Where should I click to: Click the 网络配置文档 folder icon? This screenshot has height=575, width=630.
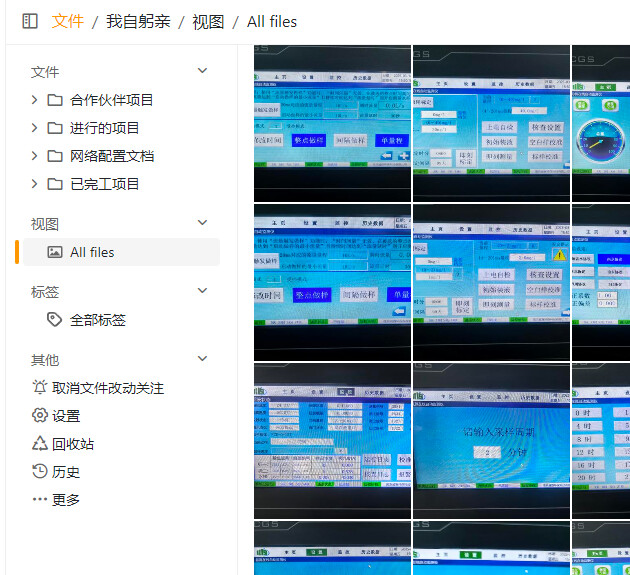(x=55, y=156)
